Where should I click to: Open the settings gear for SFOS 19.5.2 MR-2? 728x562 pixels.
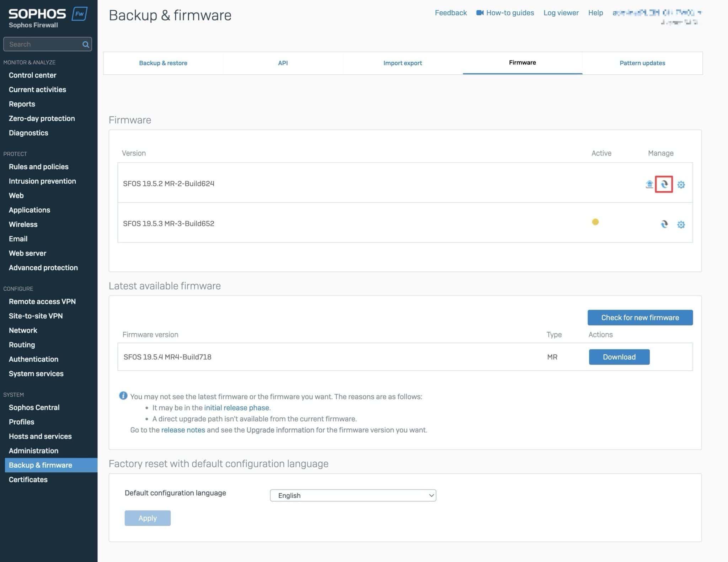point(681,185)
